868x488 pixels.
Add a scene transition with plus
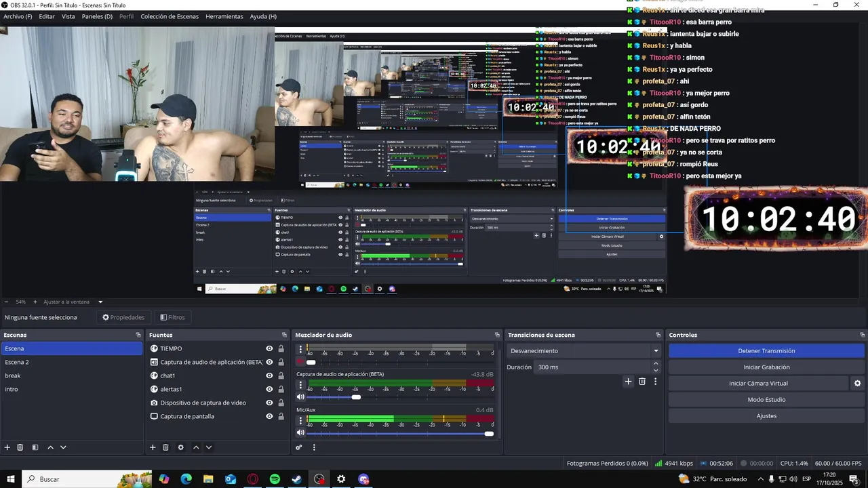628,382
